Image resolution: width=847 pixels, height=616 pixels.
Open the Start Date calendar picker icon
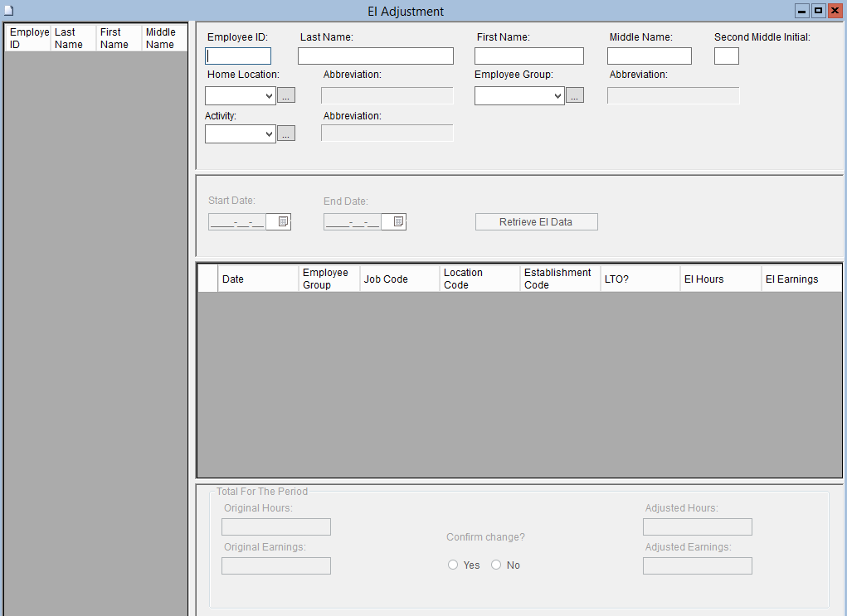[283, 222]
